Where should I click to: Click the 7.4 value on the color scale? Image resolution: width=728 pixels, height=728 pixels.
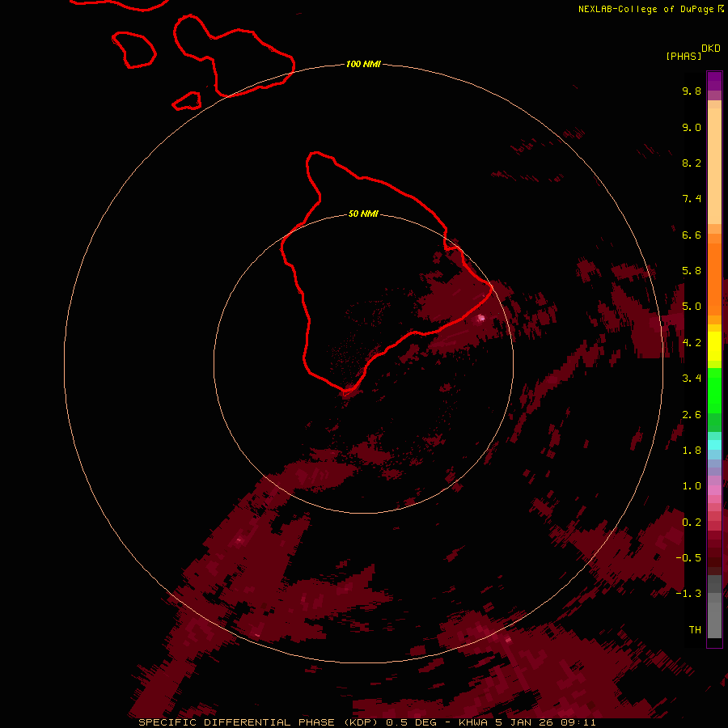[x=692, y=199]
